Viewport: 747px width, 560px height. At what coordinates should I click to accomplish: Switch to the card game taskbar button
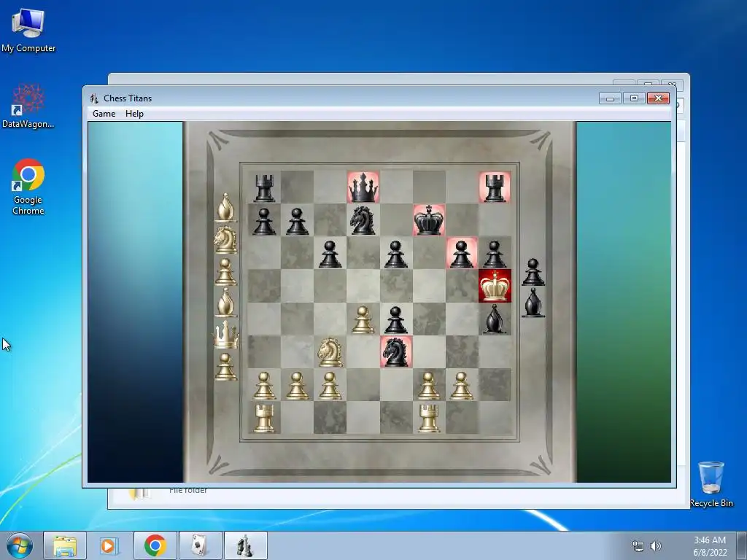pos(200,545)
